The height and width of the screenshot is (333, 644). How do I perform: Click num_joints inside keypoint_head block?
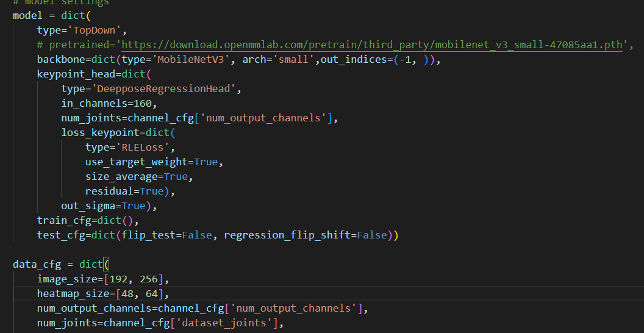91,118
